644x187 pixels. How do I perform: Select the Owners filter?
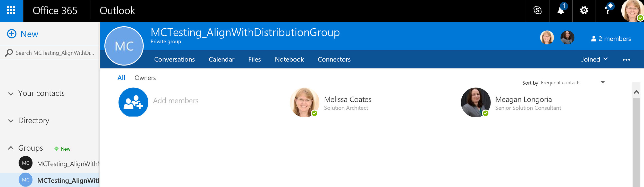145,78
